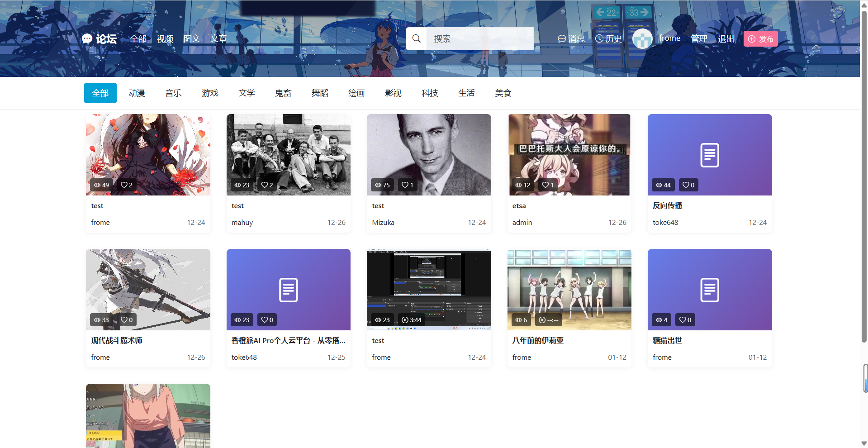Click the 44 views badge on 反向传播
The image size is (868, 448).
pyautogui.click(x=664, y=185)
